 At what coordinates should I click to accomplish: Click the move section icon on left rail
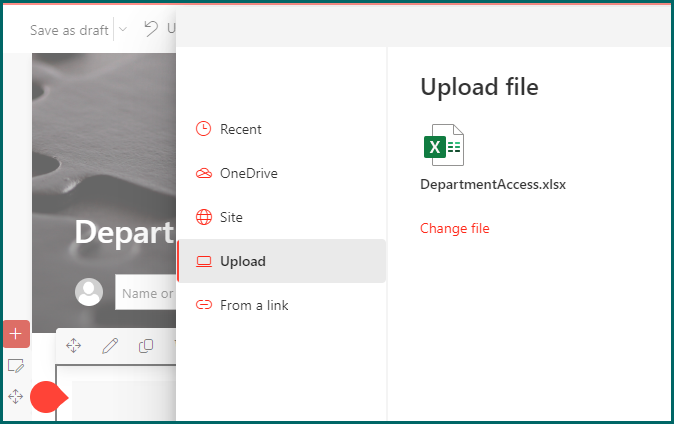coord(15,396)
